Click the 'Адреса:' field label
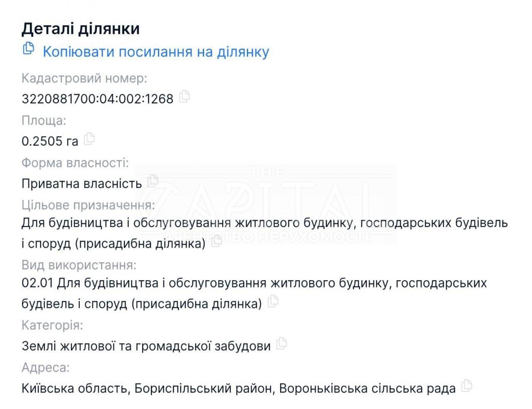The width and height of the screenshot is (532, 409). click(x=46, y=368)
